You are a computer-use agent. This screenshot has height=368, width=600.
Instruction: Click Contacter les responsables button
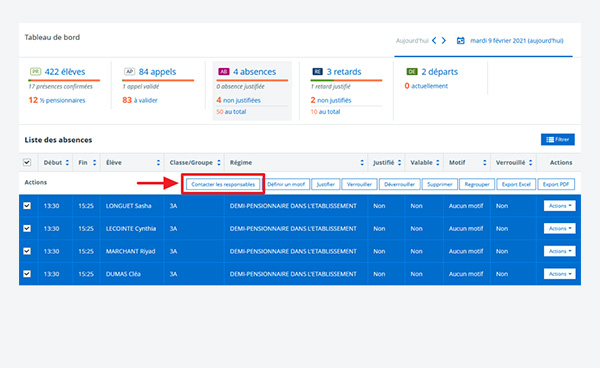[223, 184]
